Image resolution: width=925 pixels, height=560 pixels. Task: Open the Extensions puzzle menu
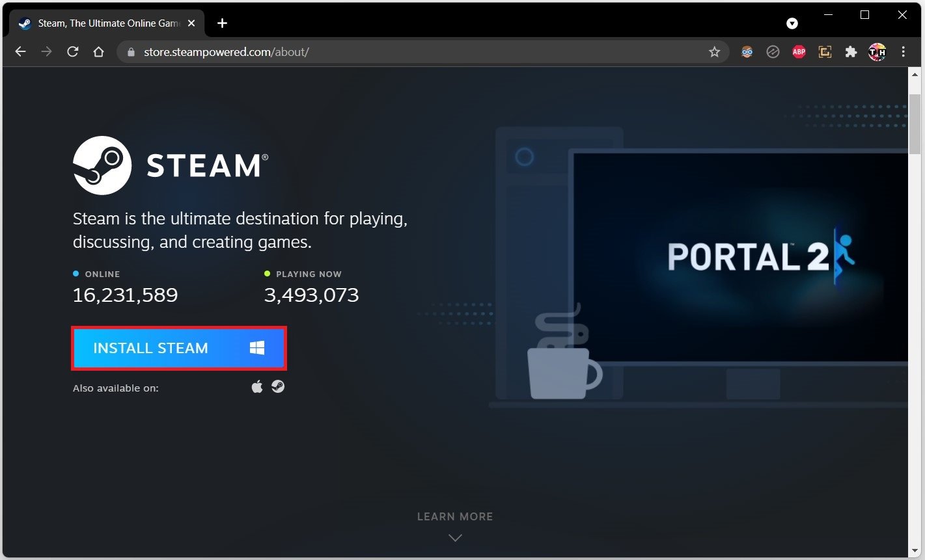(x=851, y=52)
